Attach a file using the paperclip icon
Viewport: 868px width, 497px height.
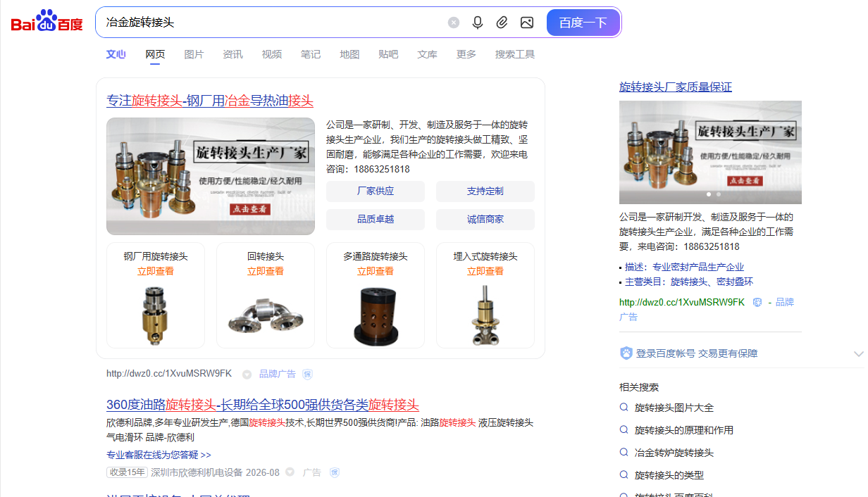tap(502, 23)
